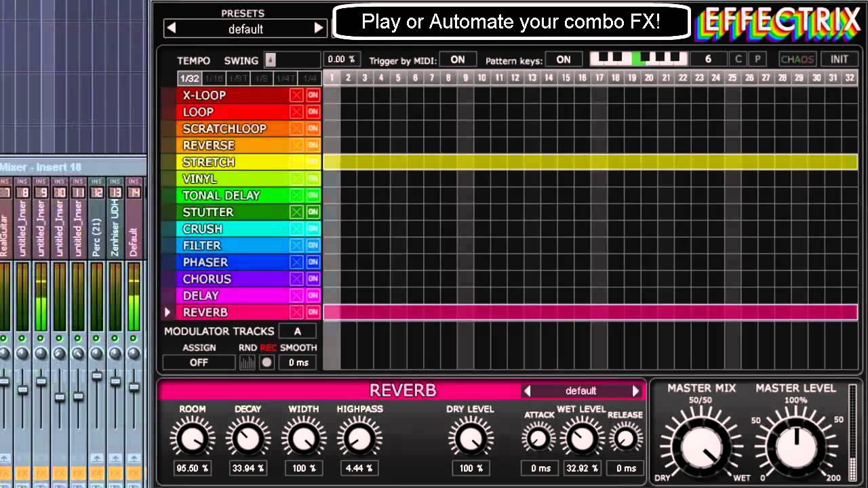868x488 pixels.
Task: Select the 1/4 tempo division
Action: (309, 79)
